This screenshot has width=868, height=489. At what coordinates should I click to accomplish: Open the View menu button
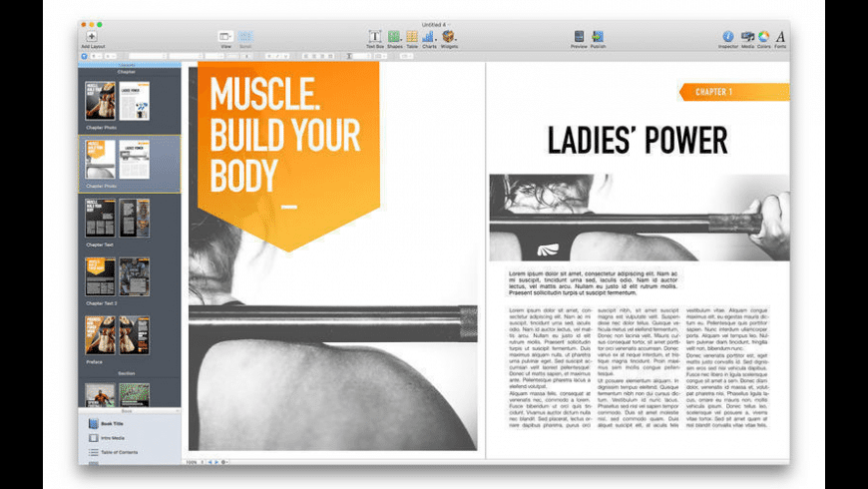[225, 37]
